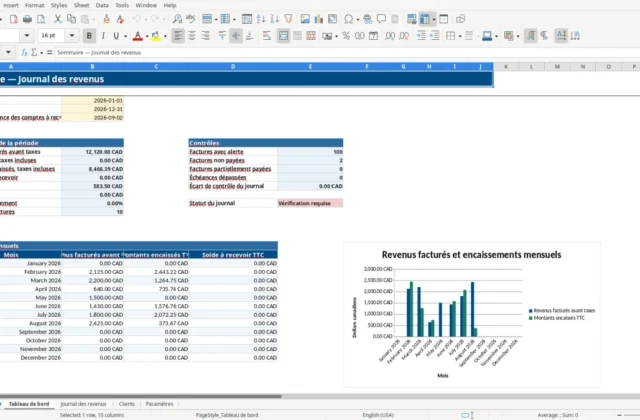This screenshot has height=420, width=640.
Task: Open the Sheet menu
Action: click(x=82, y=5)
